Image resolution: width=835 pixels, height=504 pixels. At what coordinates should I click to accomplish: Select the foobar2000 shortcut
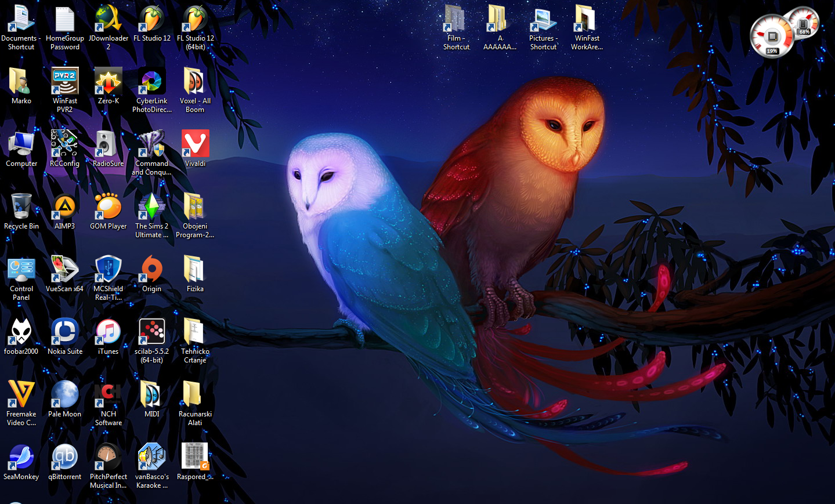(x=21, y=331)
